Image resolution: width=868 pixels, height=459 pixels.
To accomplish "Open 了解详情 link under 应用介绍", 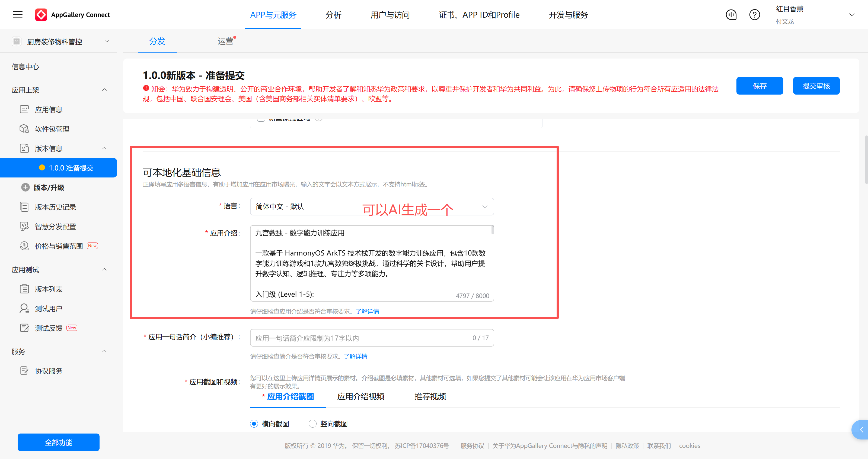I will [367, 311].
